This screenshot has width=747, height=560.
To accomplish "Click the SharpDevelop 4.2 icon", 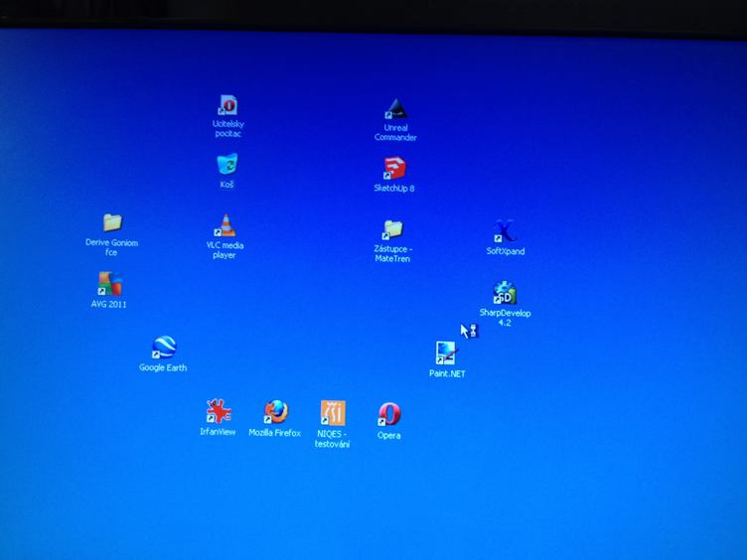I will [x=505, y=294].
